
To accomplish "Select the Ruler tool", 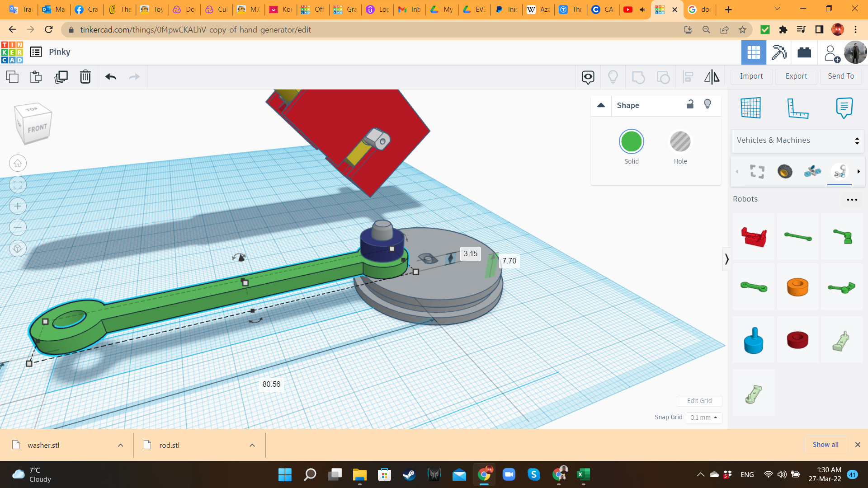I will coord(797,108).
